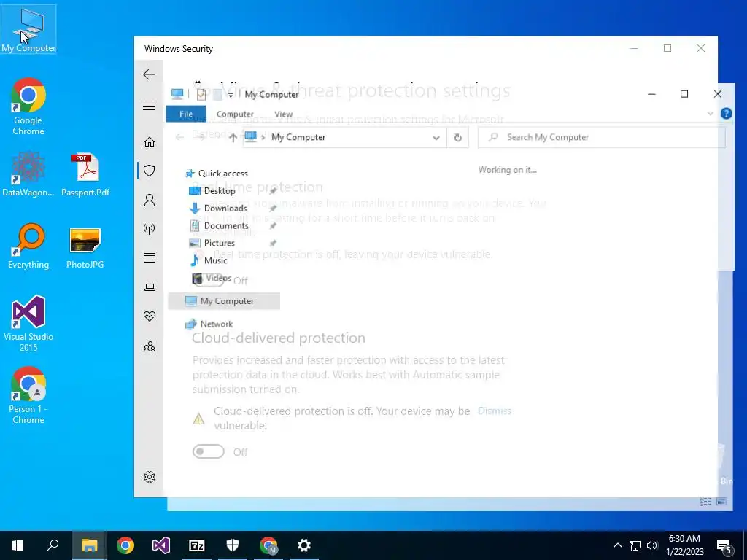This screenshot has height=560, width=747.
Task: Select Quick access in navigation pane
Action: click(x=217, y=174)
